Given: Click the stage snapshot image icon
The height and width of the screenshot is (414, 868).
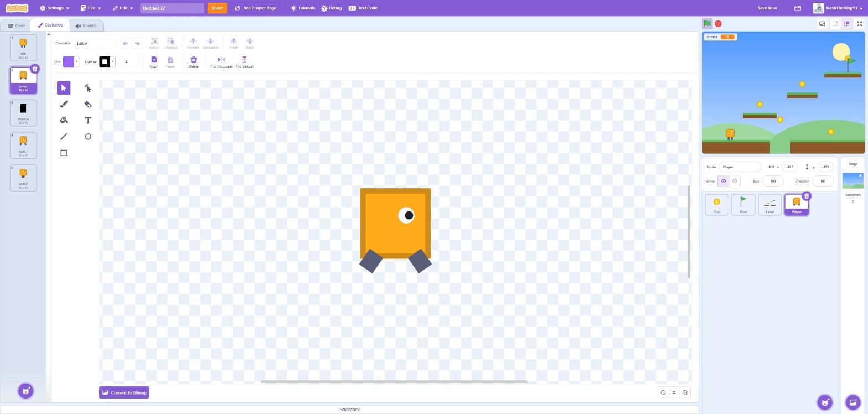Looking at the screenshot, I should 822,24.
